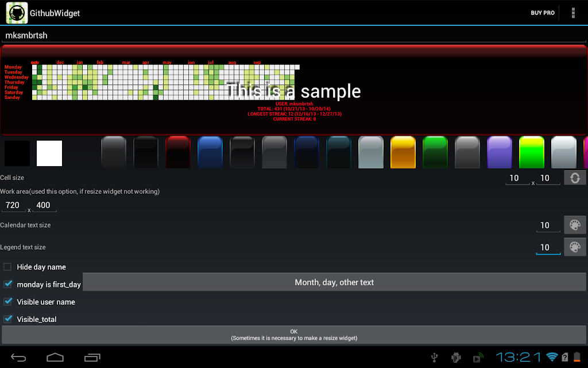Select the light silver glossy theme

(x=564, y=152)
